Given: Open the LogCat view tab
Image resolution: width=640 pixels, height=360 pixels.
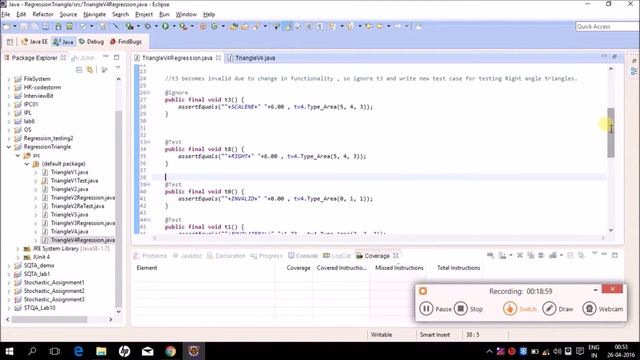Looking at the screenshot, I should (x=337, y=256).
